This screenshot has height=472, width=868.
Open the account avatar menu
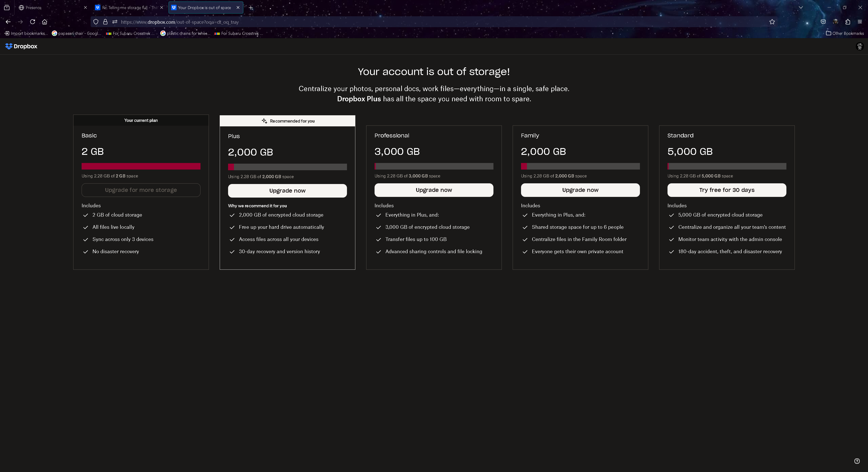(860, 47)
